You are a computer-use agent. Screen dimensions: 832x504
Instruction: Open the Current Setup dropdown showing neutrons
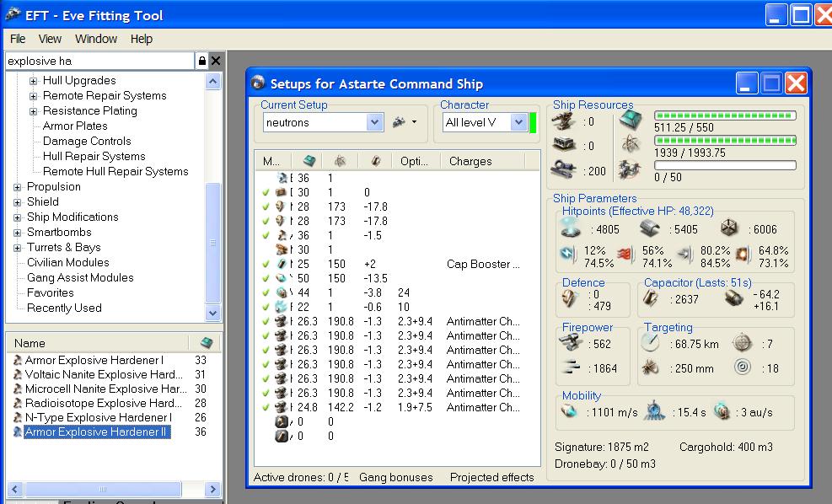coord(374,122)
